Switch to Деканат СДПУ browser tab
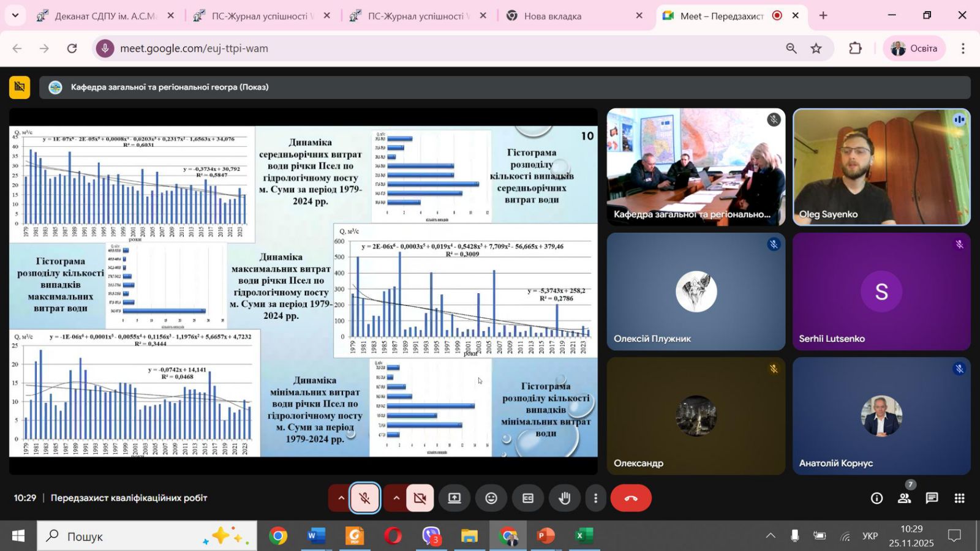Viewport: 980px width, 551px height. pos(105,16)
